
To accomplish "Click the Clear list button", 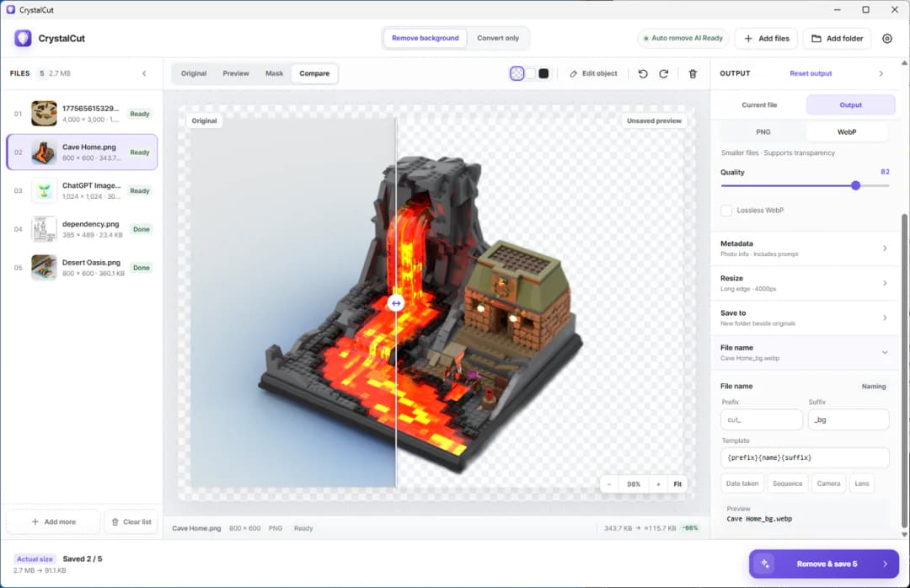I will [x=131, y=521].
